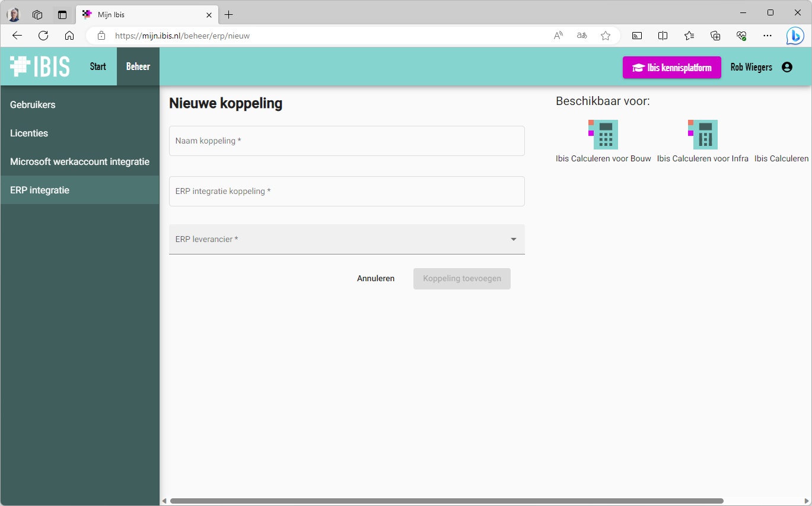Screen dimensions: 812x506
Task: Add page to favorites star icon
Action: [606, 36]
